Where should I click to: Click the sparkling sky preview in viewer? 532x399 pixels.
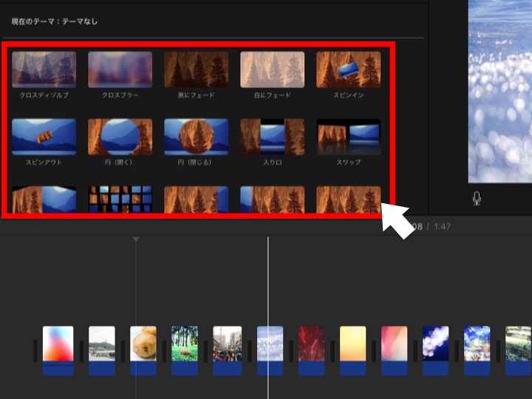click(500, 92)
